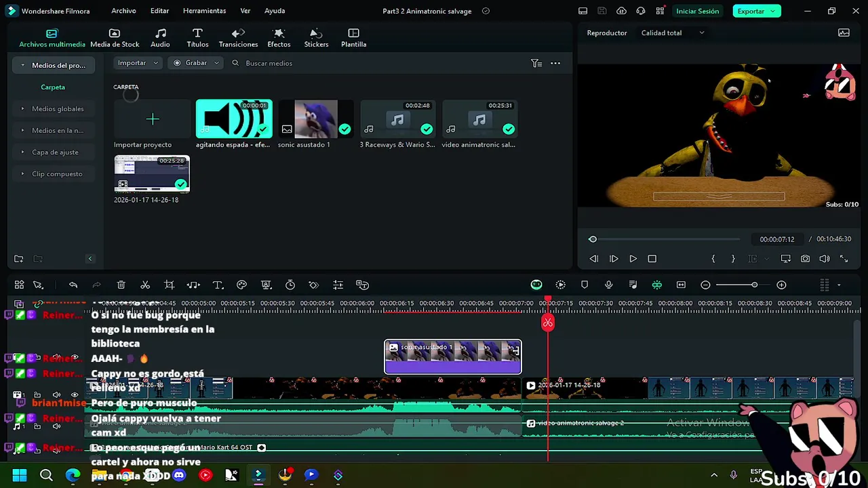Click the pointer select tool in the timeline toolbar
The image size is (868, 488).
pyautogui.click(x=39, y=285)
